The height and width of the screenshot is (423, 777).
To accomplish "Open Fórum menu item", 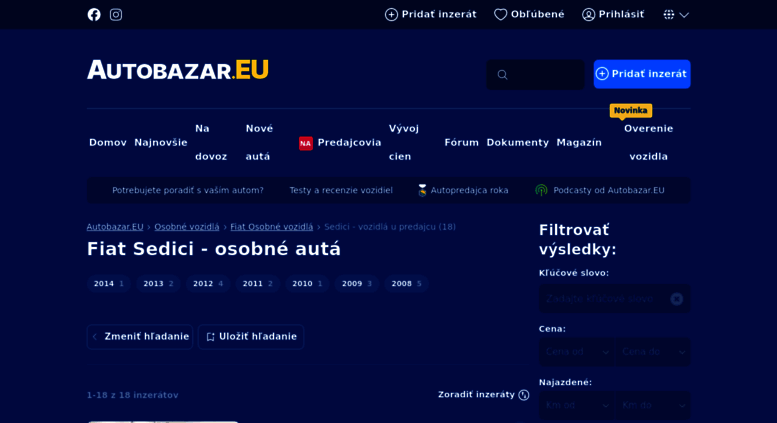I will [461, 143].
